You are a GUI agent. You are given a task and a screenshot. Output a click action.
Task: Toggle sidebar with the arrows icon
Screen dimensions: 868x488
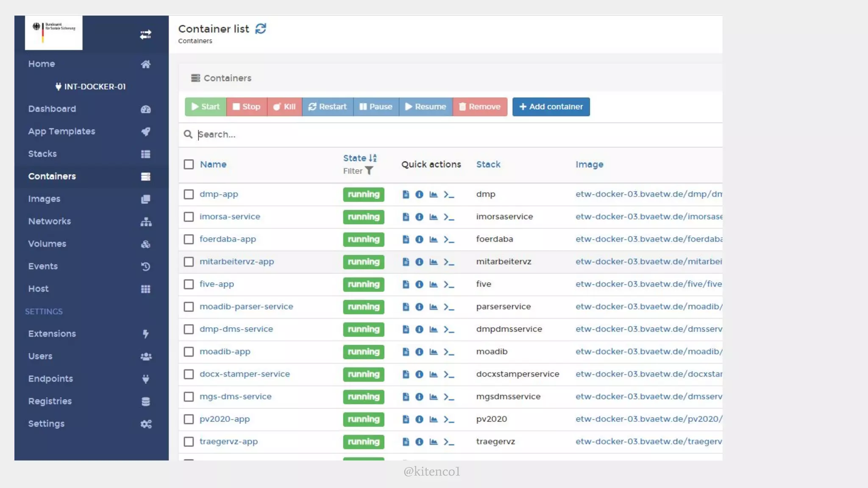coord(145,34)
